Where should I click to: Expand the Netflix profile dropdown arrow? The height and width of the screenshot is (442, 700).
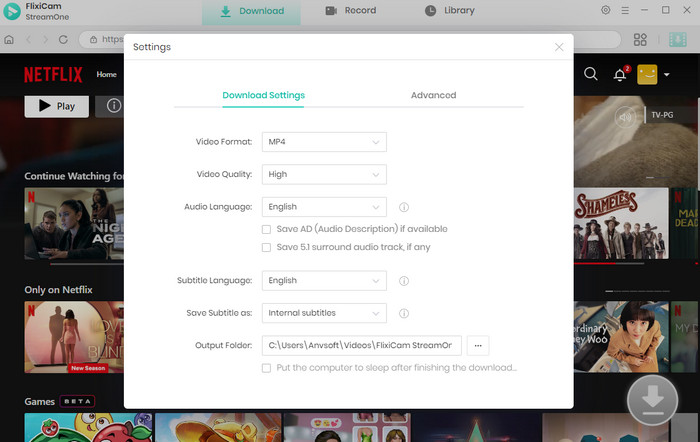point(667,75)
